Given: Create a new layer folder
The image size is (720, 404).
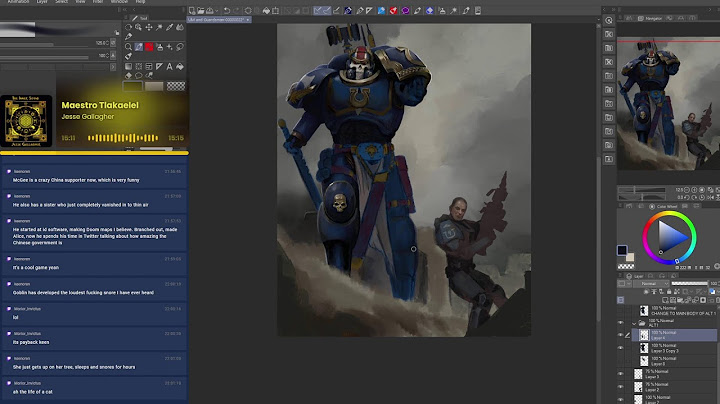Looking at the screenshot, I should [680, 300].
